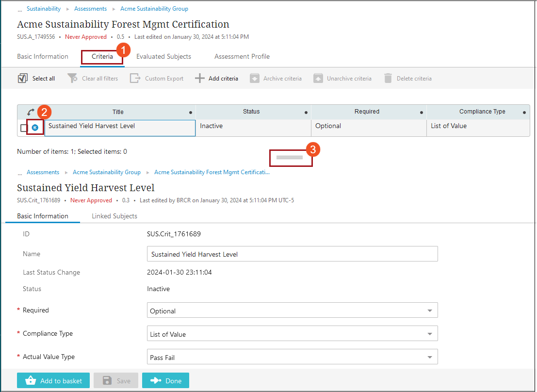Click the Add criteria plus icon
The image size is (537, 392).
(199, 78)
